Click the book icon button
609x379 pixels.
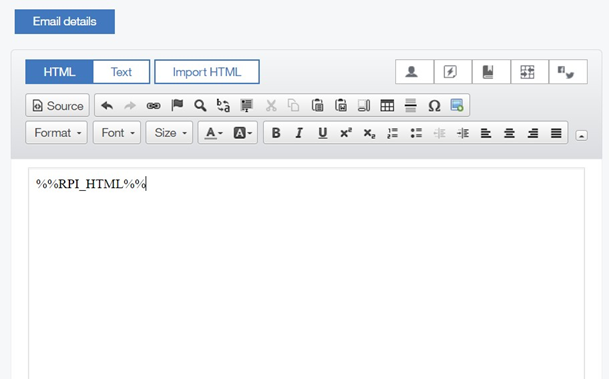[x=491, y=72]
